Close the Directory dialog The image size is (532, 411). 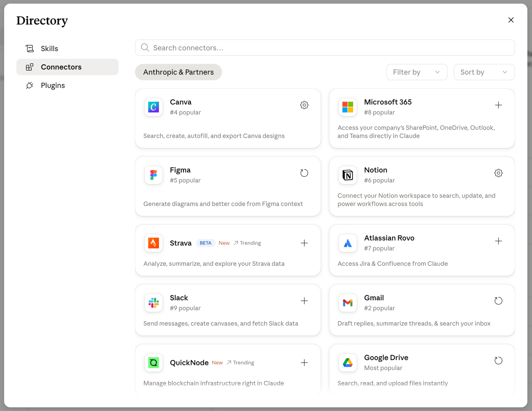click(x=511, y=20)
